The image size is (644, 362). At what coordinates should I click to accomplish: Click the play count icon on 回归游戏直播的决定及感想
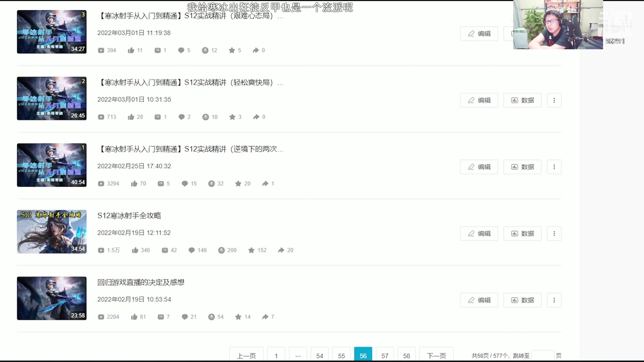pos(101,316)
